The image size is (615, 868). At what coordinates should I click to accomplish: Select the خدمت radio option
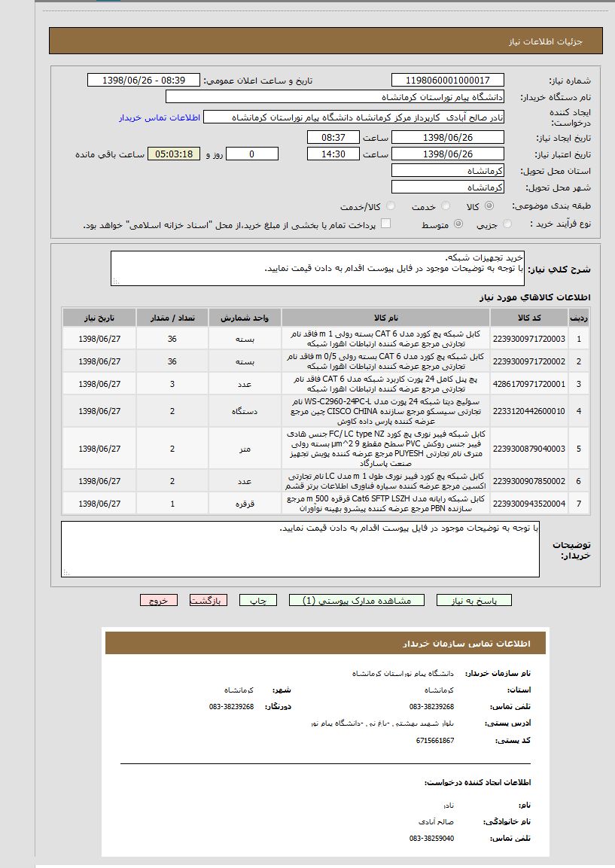coord(446,206)
